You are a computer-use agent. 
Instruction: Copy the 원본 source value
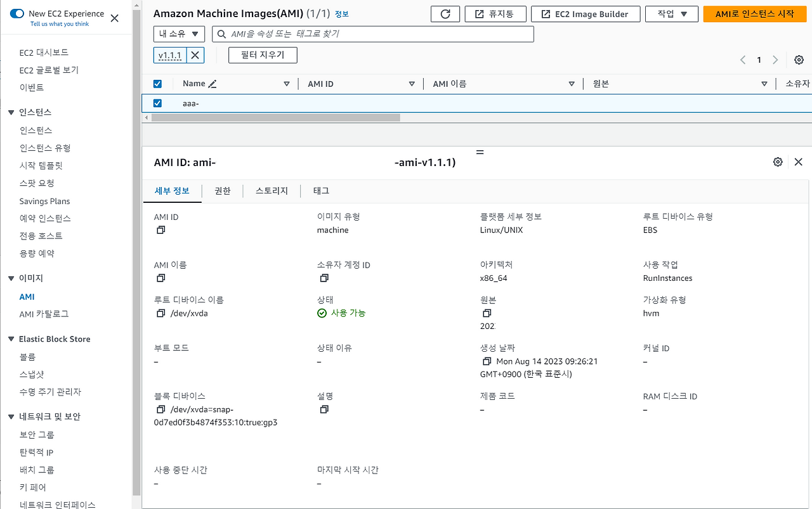(x=487, y=313)
